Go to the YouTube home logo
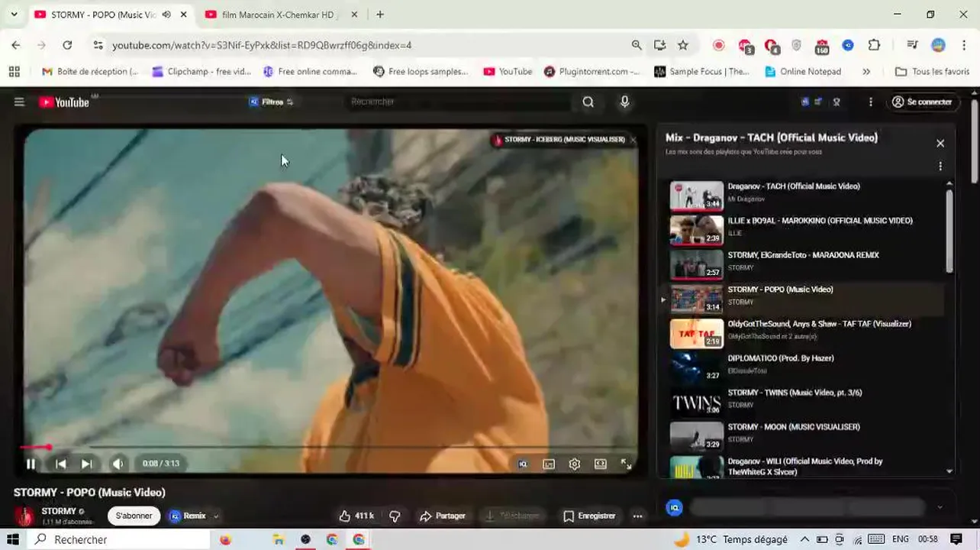 [64, 102]
